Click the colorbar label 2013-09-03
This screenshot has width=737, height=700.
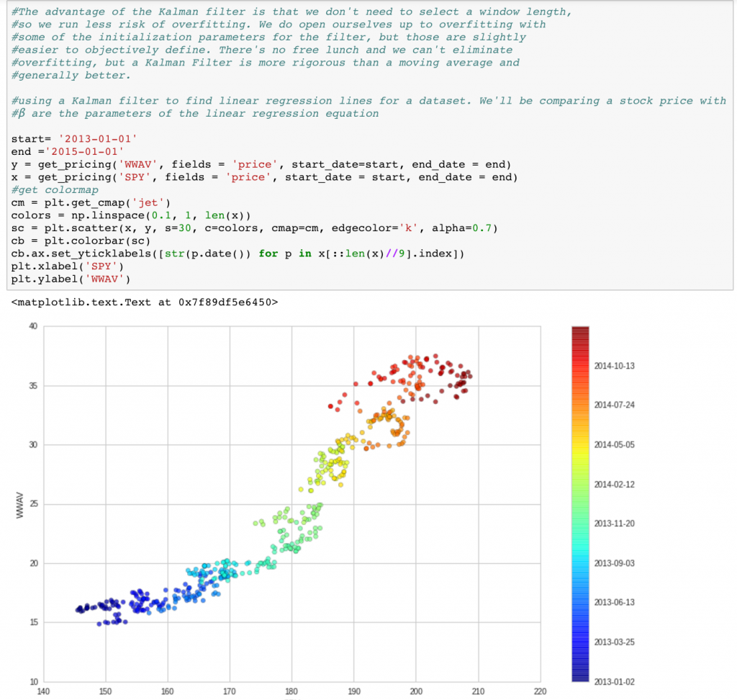point(615,563)
